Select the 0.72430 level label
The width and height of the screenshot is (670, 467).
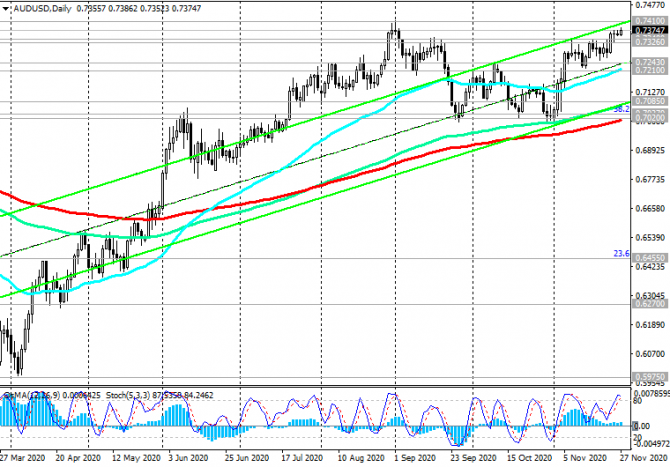click(650, 62)
